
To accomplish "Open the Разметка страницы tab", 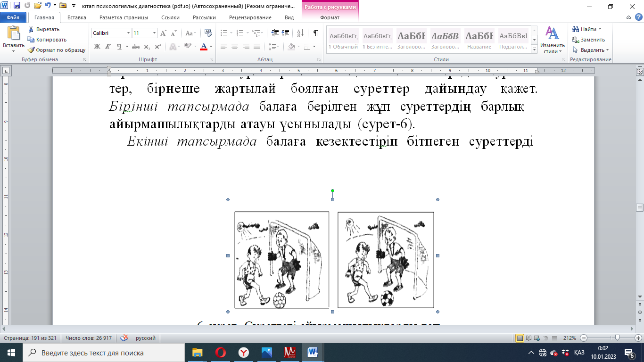I will point(124,17).
